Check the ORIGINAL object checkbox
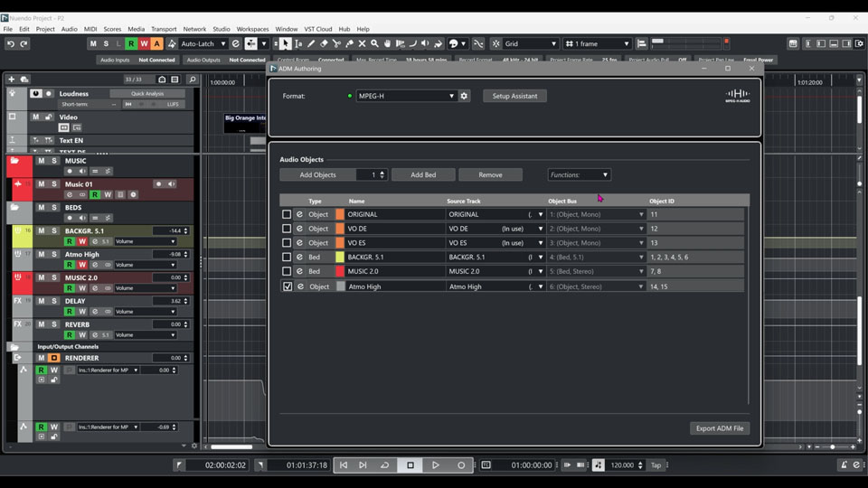This screenshot has width=868, height=488. (287, 214)
